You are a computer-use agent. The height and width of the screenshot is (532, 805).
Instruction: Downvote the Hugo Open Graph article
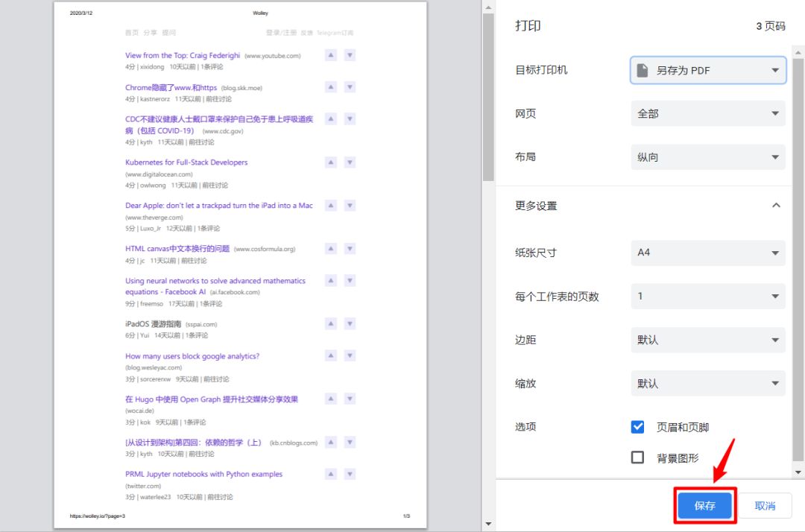350,399
